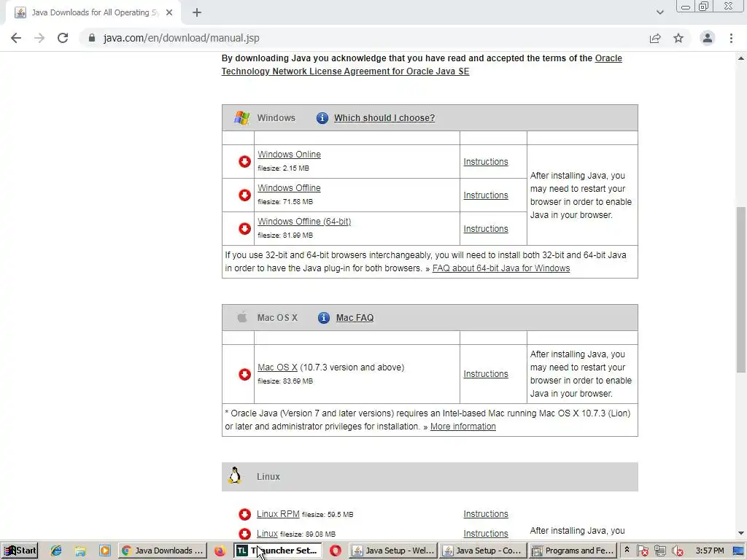Open the Mac FAQ link
The image size is (747, 560).
pos(355,318)
